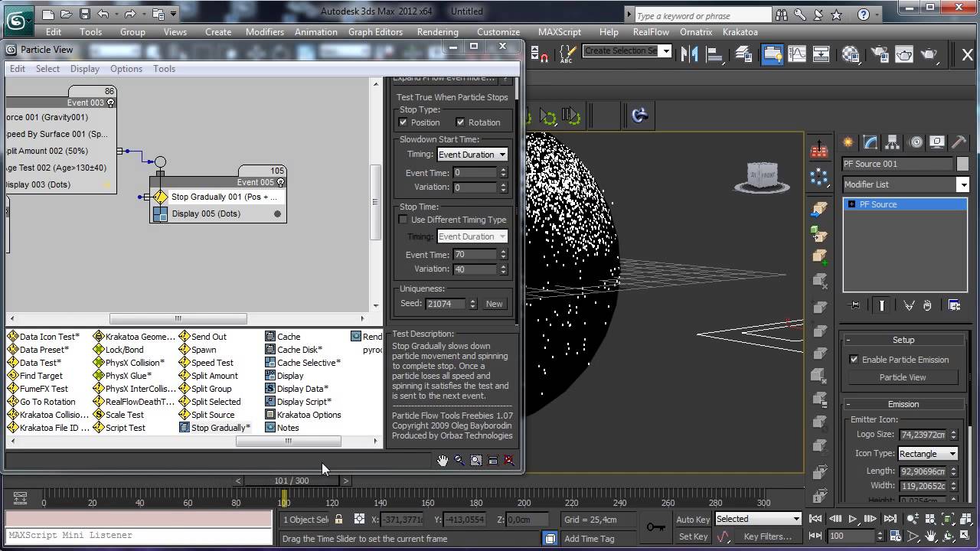
Task: Click the Render Production teapot icon
Action: [929, 54]
